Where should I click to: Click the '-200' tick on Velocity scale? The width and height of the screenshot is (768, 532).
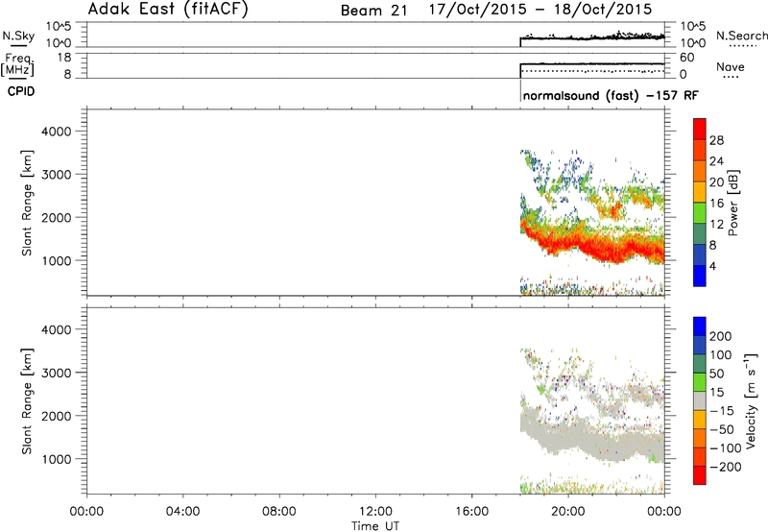pos(726,467)
